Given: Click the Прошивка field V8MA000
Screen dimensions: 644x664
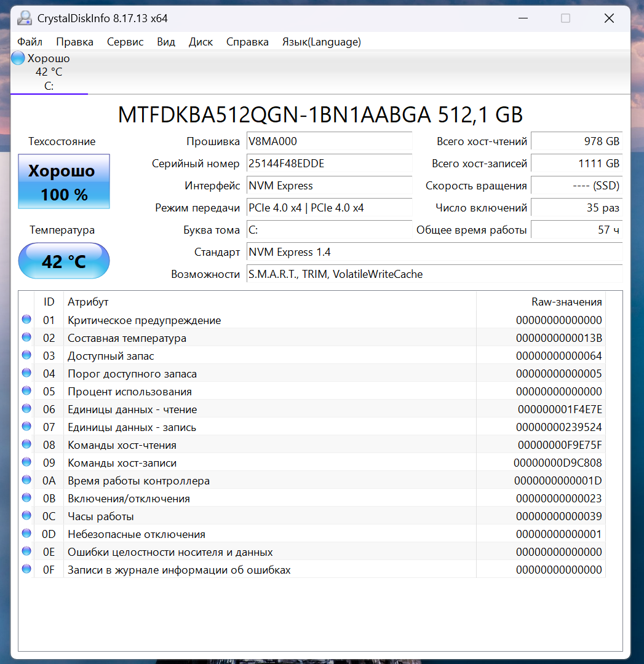Looking at the screenshot, I should (x=329, y=141).
